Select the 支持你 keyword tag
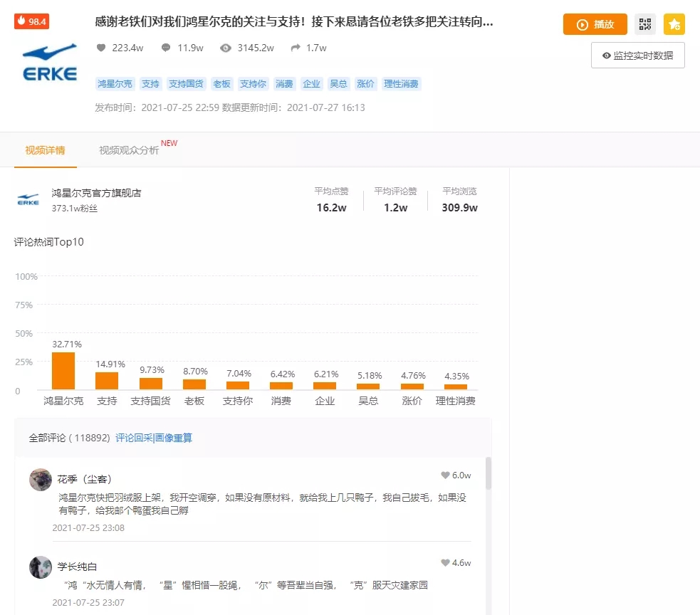 253,84
